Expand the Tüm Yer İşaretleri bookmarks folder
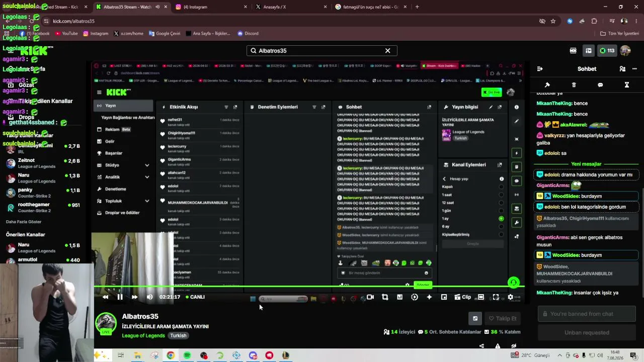 (620, 34)
